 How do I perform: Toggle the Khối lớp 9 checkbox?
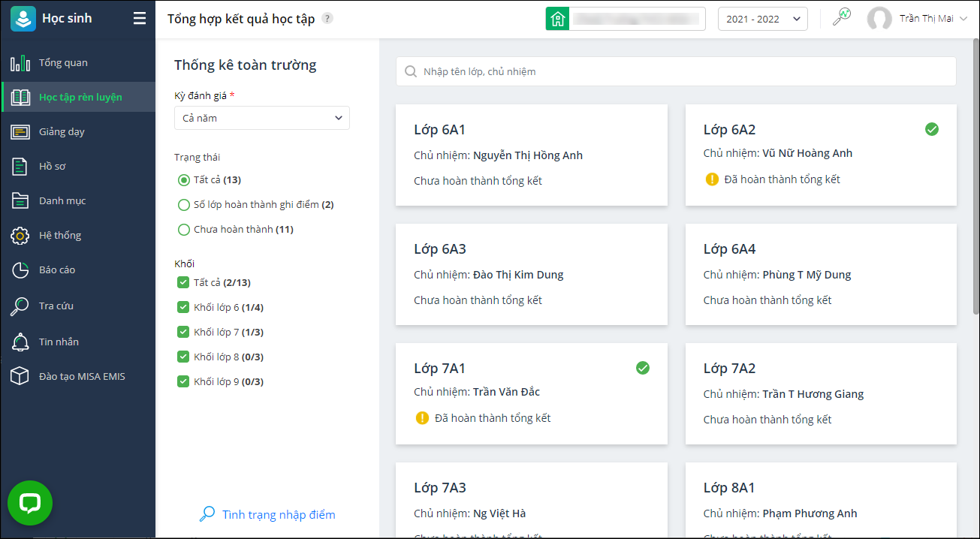(x=183, y=382)
